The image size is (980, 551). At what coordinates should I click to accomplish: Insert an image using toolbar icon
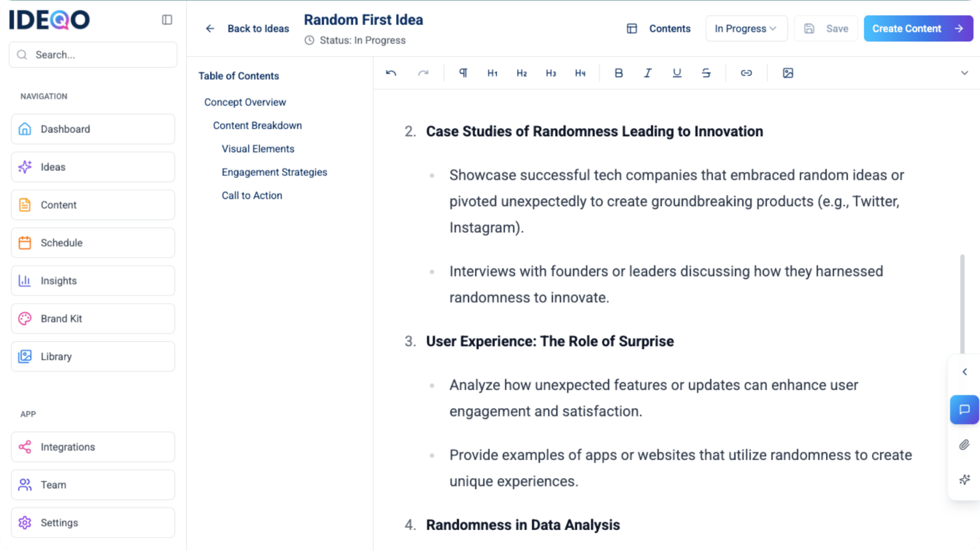pyautogui.click(x=788, y=73)
